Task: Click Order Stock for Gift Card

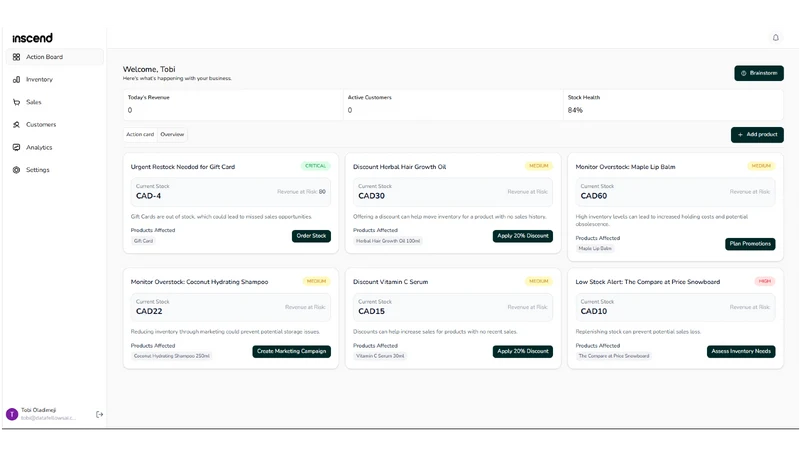Action: pos(311,236)
